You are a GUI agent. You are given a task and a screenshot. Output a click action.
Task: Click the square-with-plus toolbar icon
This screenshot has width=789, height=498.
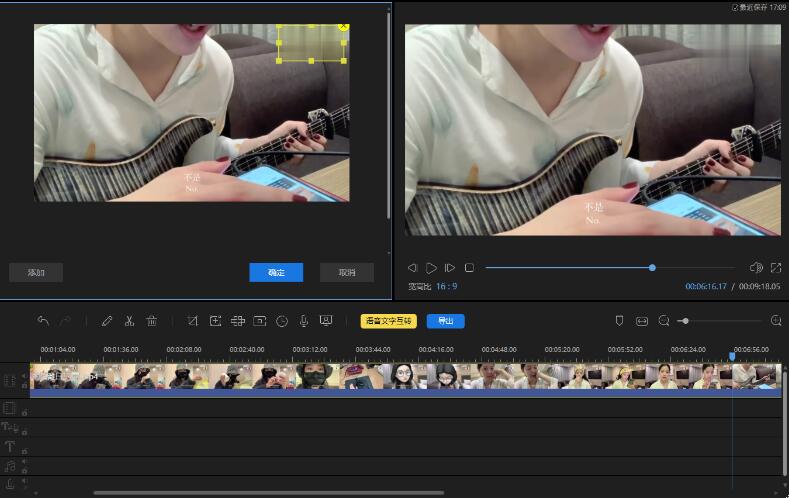click(x=215, y=320)
